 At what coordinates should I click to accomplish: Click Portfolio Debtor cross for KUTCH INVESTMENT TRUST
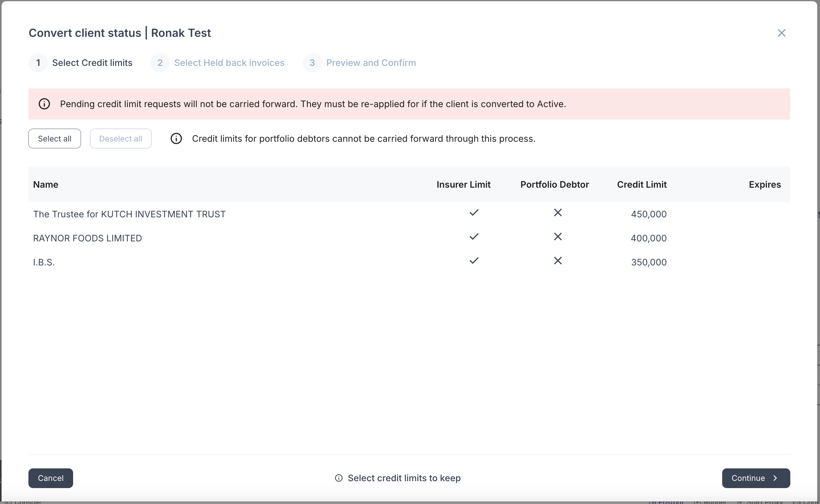[x=557, y=213]
